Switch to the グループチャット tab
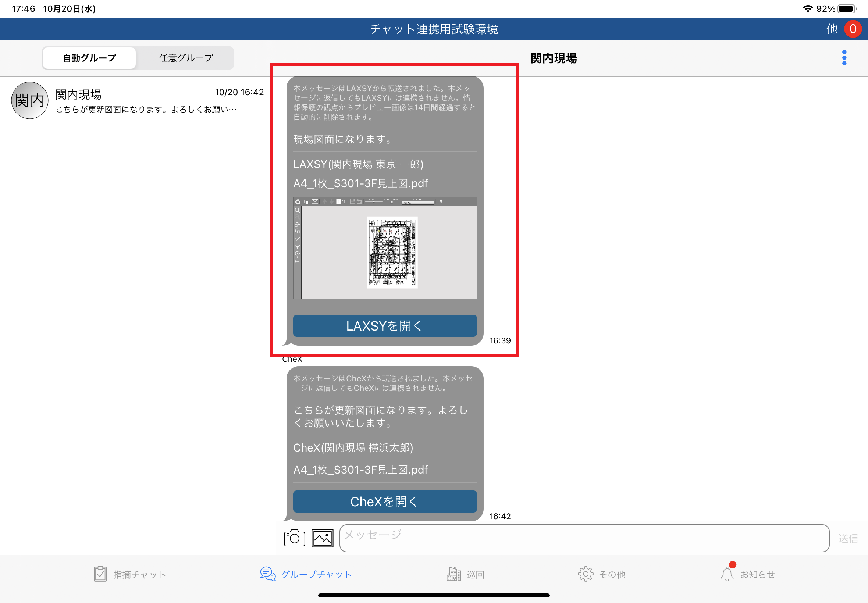Viewport: 868px width, 603px height. [306, 574]
